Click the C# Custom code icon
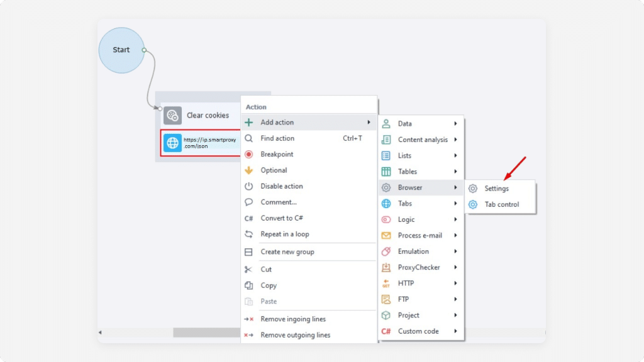Image resolution: width=644 pixels, height=362 pixels. tap(386, 331)
